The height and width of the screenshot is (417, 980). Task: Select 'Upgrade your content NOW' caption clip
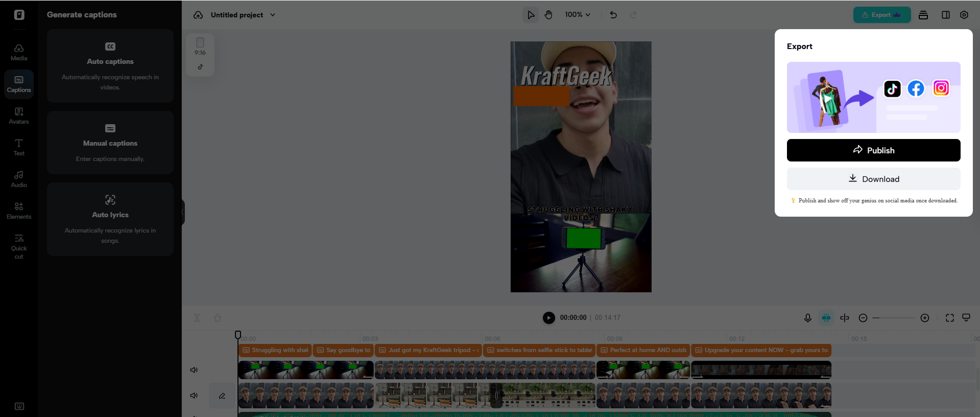click(x=761, y=350)
